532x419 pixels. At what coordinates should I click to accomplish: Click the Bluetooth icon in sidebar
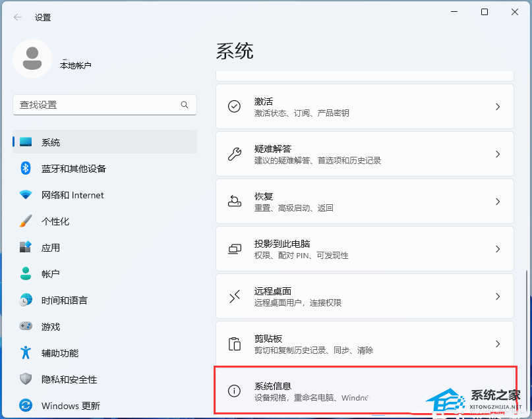coord(26,168)
